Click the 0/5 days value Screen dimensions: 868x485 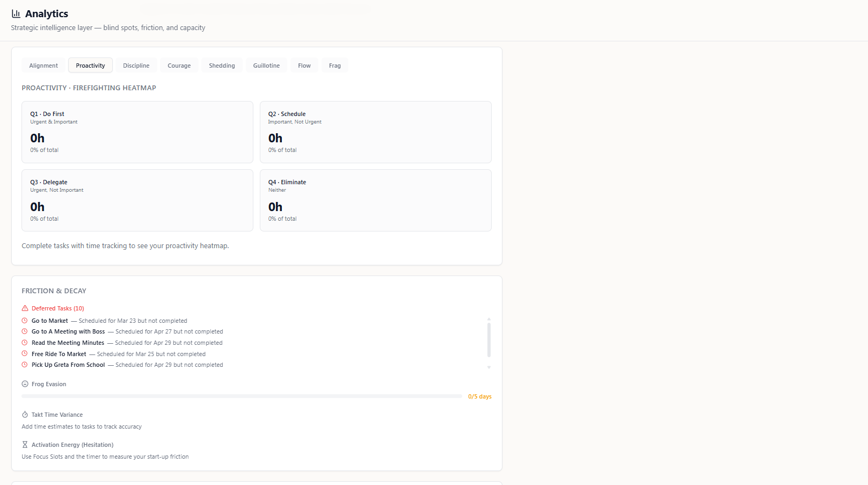pyautogui.click(x=480, y=396)
